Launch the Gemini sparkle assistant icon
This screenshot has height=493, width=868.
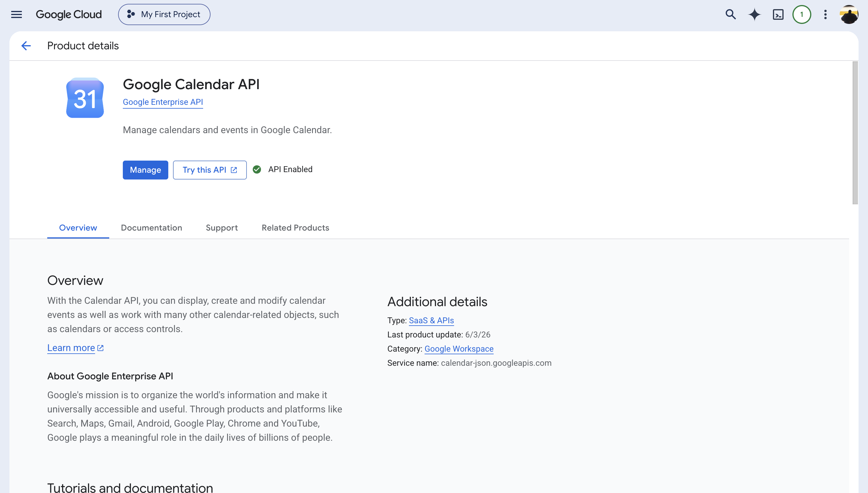pyautogui.click(x=754, y=14)
